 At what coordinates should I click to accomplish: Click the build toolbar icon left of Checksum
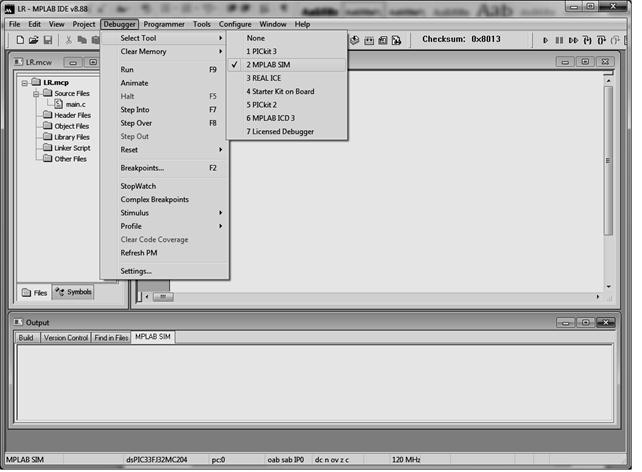tap(396, 41)
